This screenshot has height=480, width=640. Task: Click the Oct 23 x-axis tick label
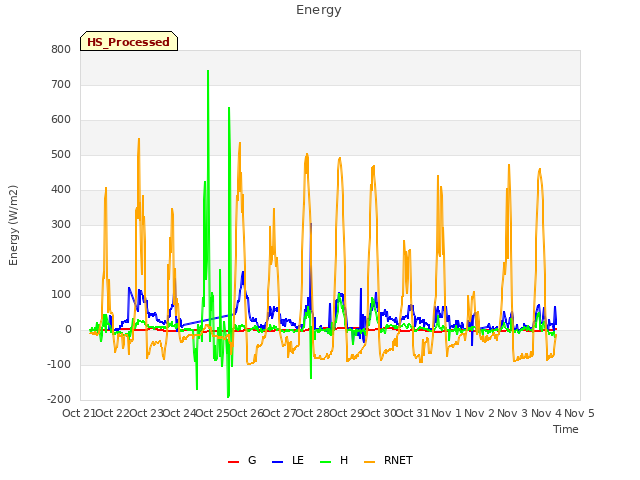(x=146, y=413)
